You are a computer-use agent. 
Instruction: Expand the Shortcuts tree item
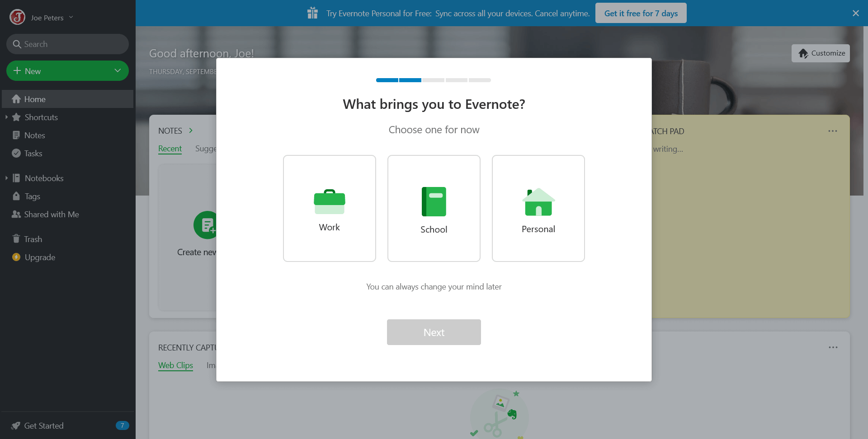pos(6,117)
